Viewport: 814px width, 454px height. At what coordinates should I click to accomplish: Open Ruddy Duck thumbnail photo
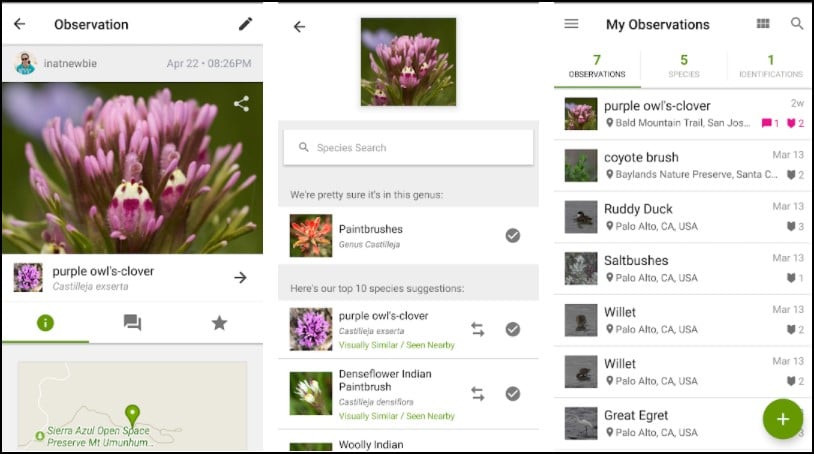pos(580,217)
